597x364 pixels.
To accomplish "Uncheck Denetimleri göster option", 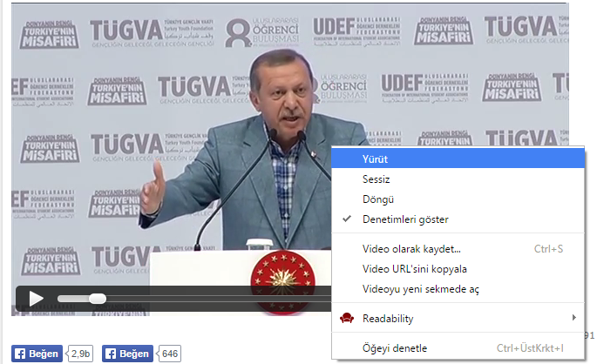I will 405,219.
